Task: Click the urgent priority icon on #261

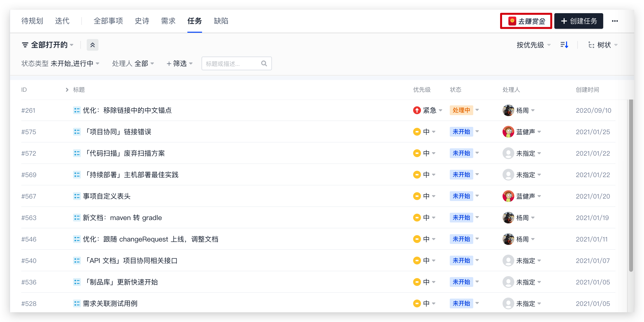Action: [x=417, y=110]
